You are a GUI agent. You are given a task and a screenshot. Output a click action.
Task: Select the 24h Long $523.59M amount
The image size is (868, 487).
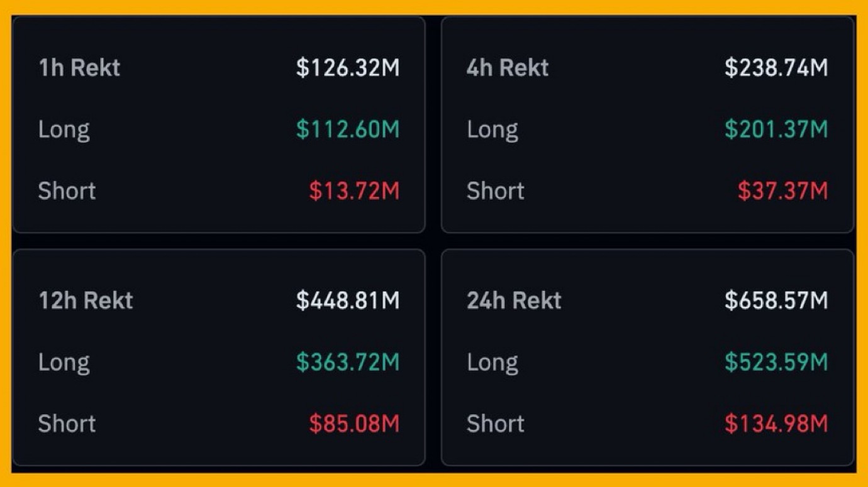776,362
